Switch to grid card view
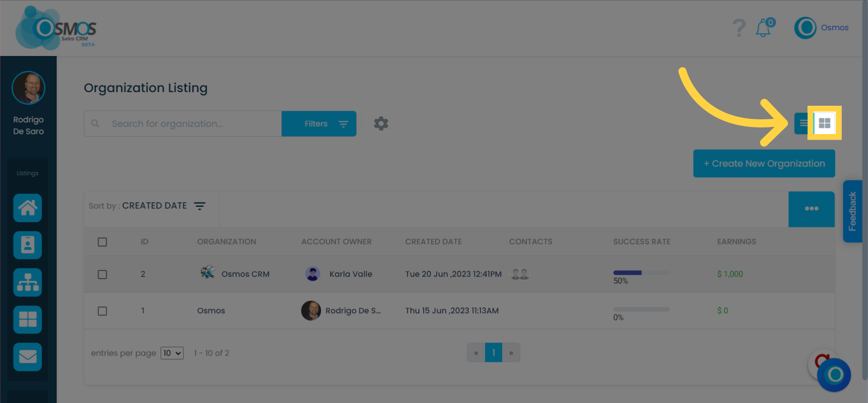The width and height of the screenshot is (868, 403). coord(825,123)
